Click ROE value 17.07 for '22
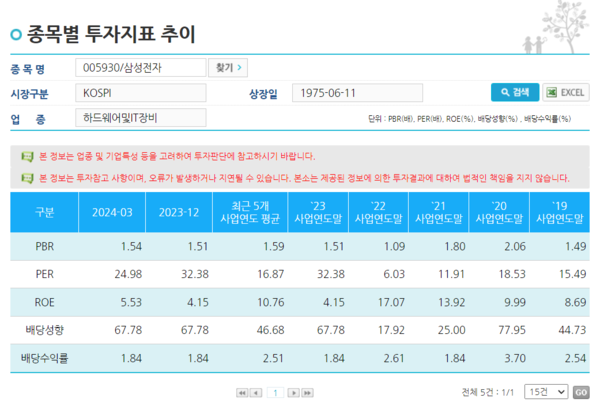Screen dimensions: 600x406 (x=391, y=302)
